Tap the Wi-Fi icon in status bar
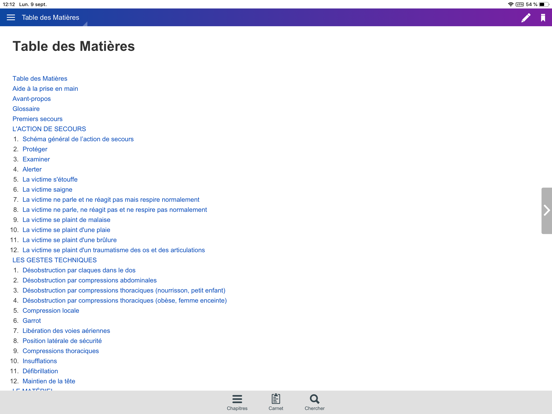Image resolution: width=552 pixels, height=414 pixels. pos(510,4)
